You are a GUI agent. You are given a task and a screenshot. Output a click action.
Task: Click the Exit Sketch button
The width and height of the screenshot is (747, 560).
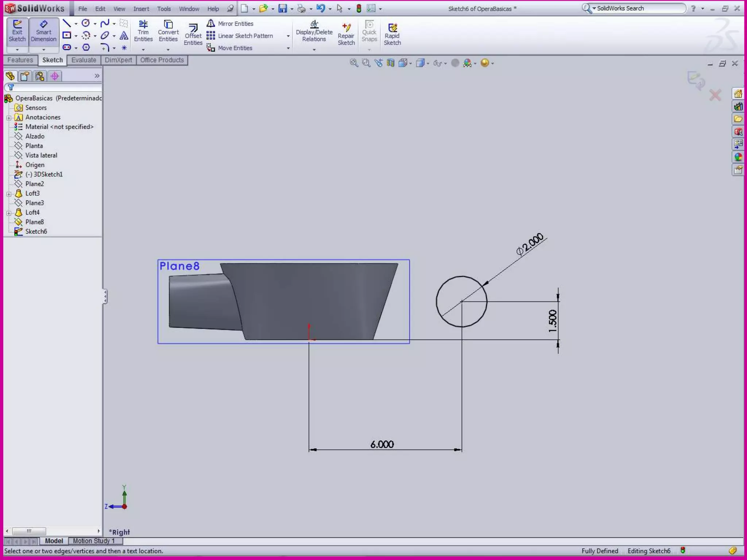[17, 32]
